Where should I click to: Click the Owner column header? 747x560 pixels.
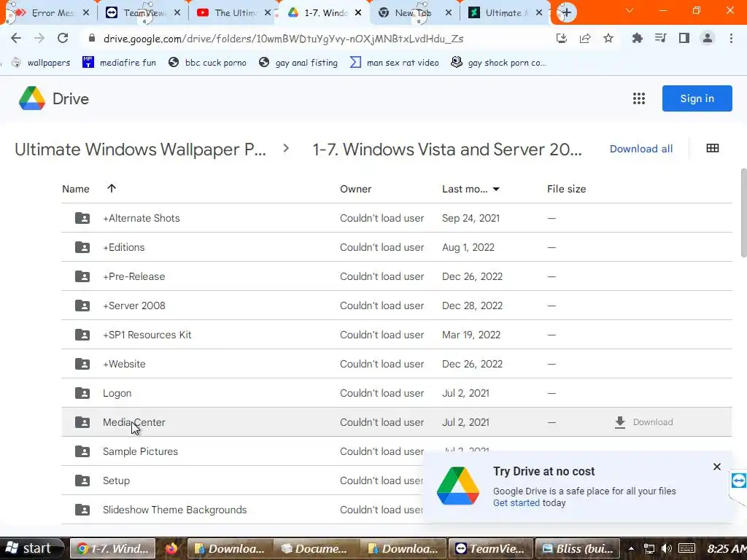click(x=355, y=189)
